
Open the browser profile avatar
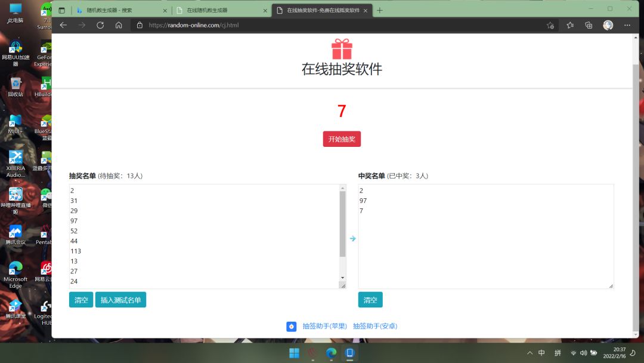point(608,25)
